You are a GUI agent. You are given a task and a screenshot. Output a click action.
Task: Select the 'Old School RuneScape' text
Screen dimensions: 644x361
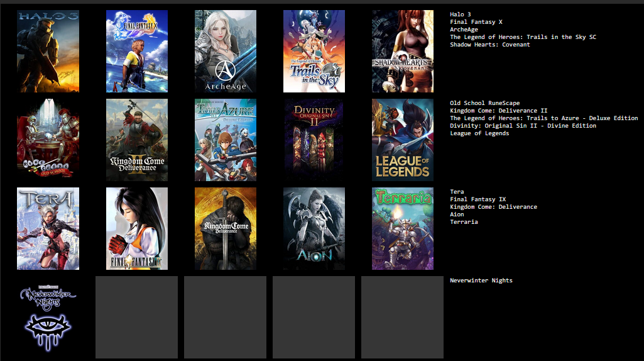coord(484,103)
